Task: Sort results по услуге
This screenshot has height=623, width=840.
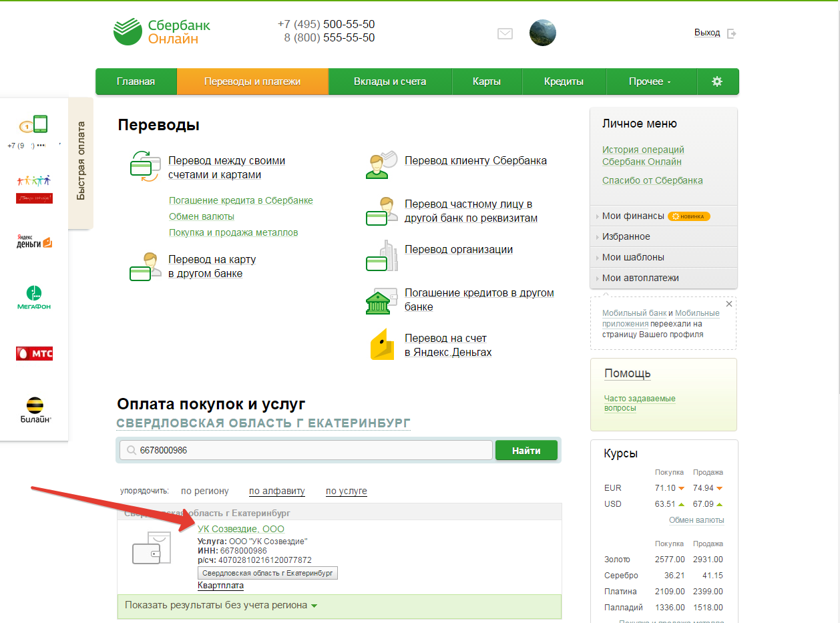Action: (347, 491)
